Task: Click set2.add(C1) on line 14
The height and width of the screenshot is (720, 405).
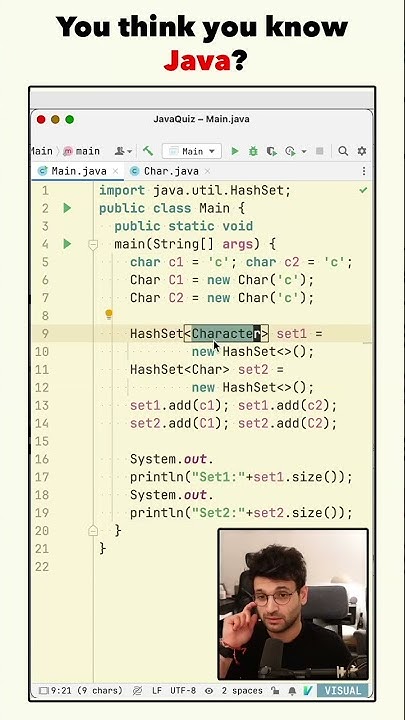Action: pos(180,424)
